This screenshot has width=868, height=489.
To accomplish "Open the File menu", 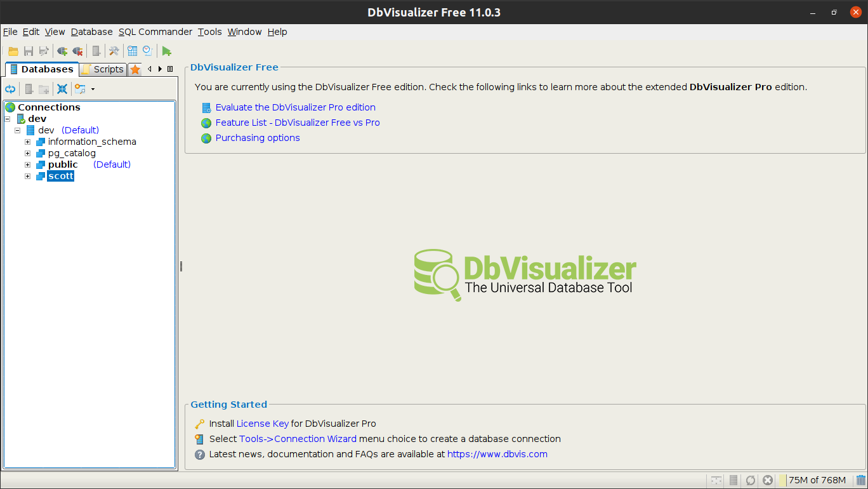I will click(x=10, y=32).
